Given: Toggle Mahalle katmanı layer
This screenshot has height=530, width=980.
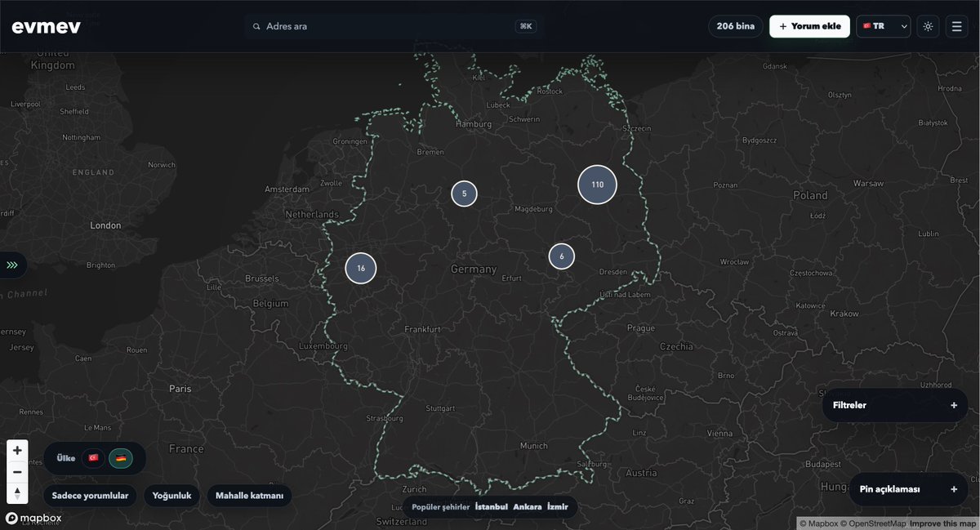Looking at the screenshot, I should pos(249,496).
